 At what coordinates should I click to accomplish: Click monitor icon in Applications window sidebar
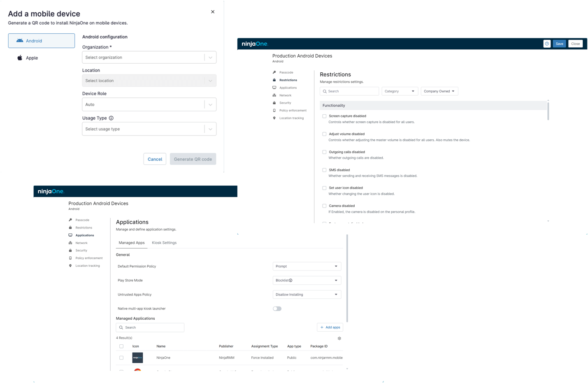pyautogui.click(x=70, y=235)
